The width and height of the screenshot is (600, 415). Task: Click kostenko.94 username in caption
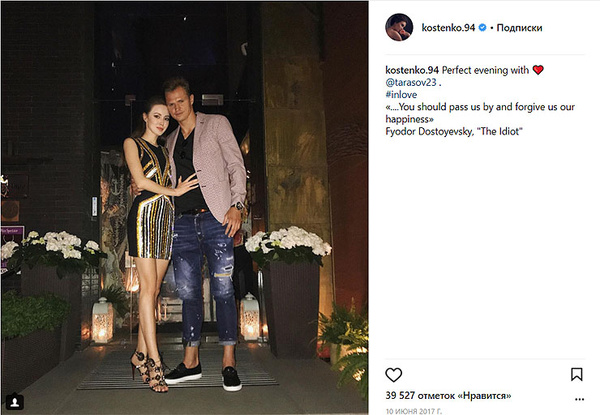pos(412,70)
